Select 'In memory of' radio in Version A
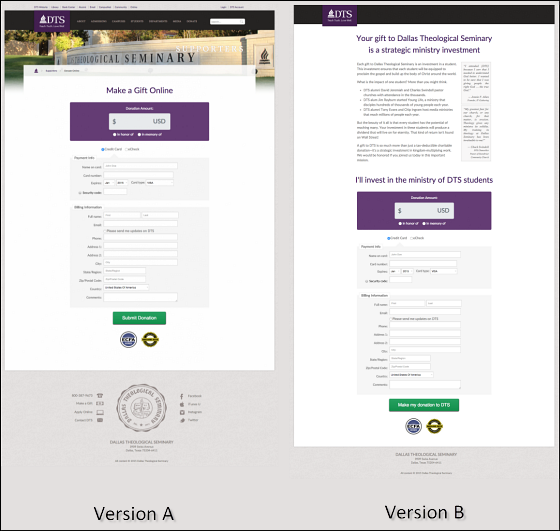560x531 pixels. pyautogui.click(x=139, y=135)
